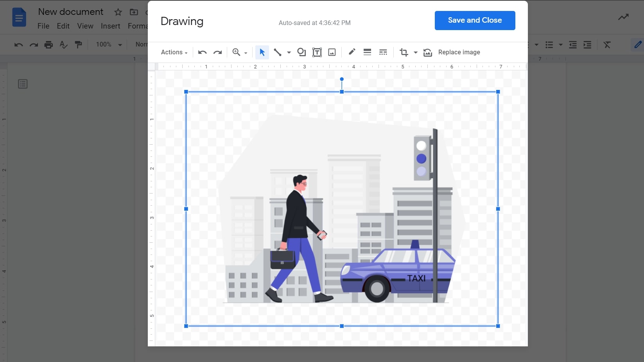This screenshot has height=362, width=644.
Task: Activate the Select arrow tool
Action: pyautogui.click(x=262, y=52)
